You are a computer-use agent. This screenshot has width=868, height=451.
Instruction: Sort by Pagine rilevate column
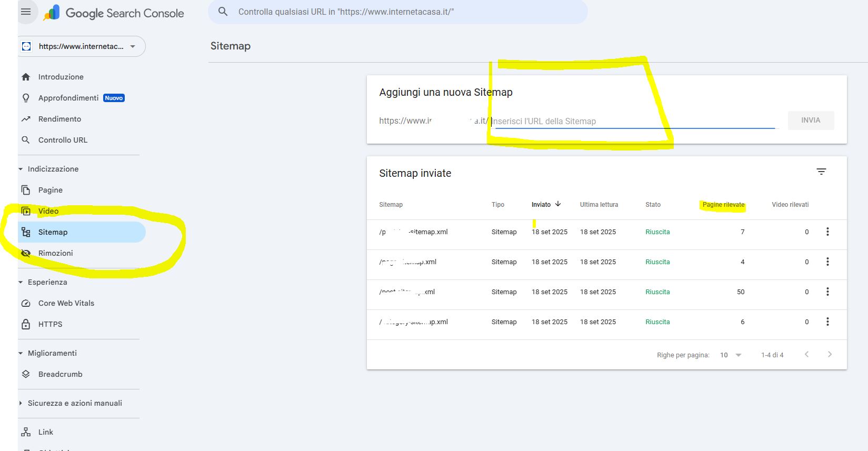click(x=723, y=205)
